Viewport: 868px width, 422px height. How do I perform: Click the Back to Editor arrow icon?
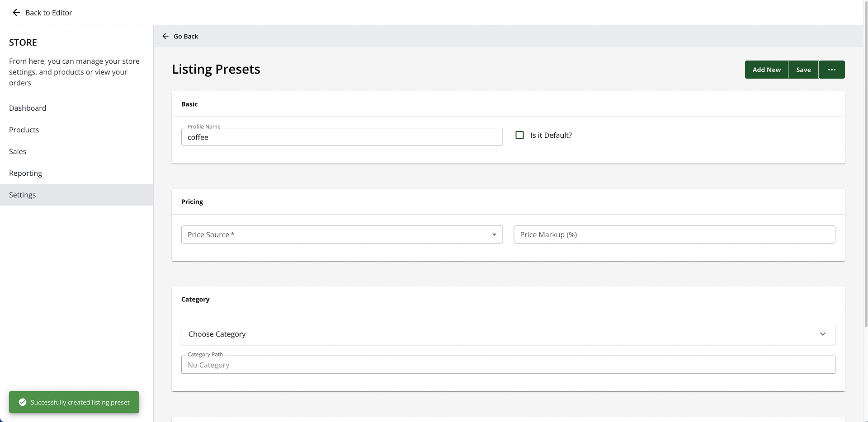(x=16, y=13)
